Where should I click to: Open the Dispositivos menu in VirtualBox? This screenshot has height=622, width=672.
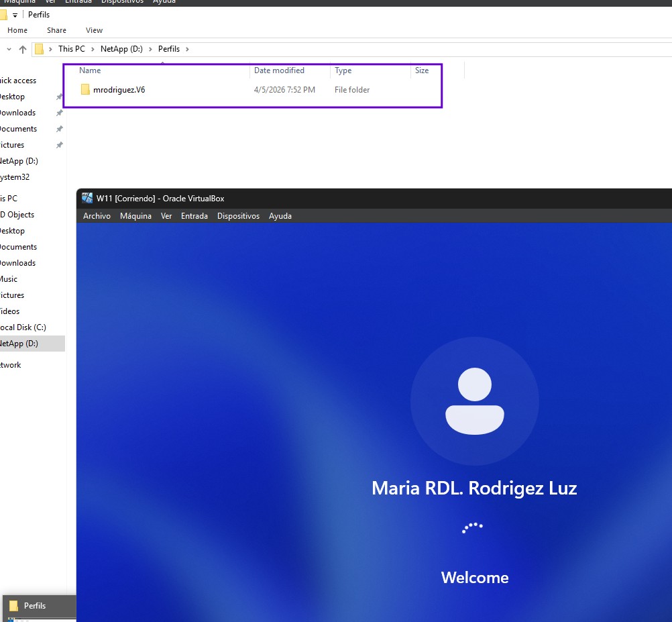238,216
